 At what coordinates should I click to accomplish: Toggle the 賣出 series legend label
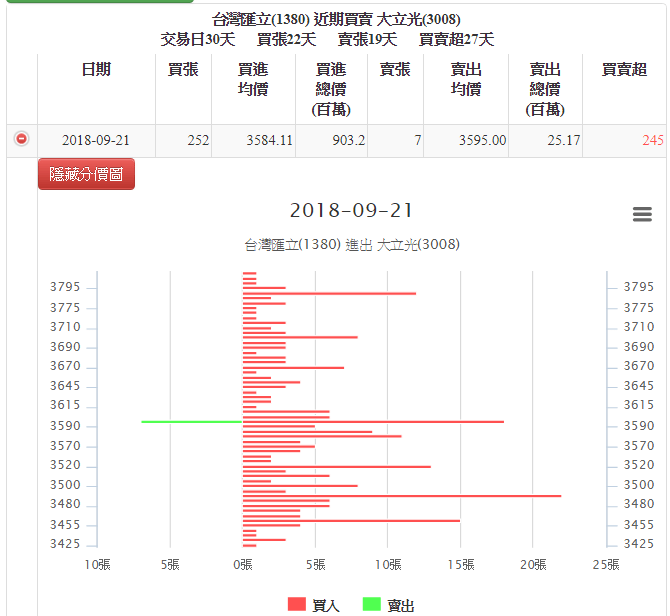[x=400, y=605]
